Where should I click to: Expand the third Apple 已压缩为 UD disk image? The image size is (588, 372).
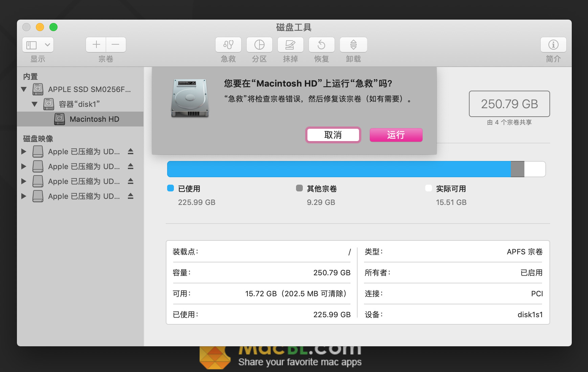click(x=24, y=181)
